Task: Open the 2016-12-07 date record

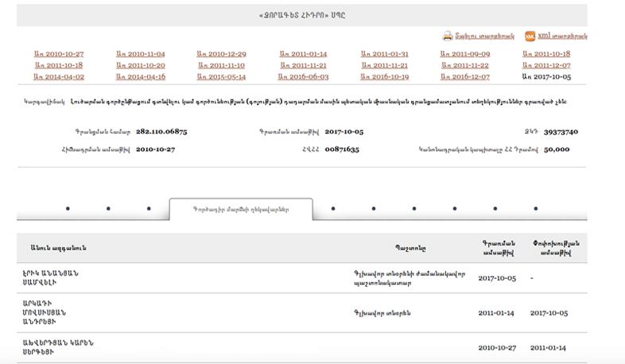Action: coord(465,77)
